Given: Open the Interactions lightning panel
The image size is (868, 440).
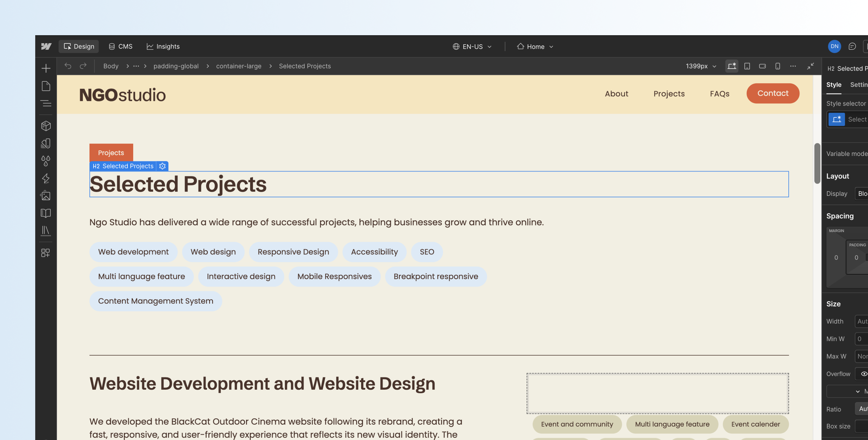Looking at the screenshot, I should 46,178.
